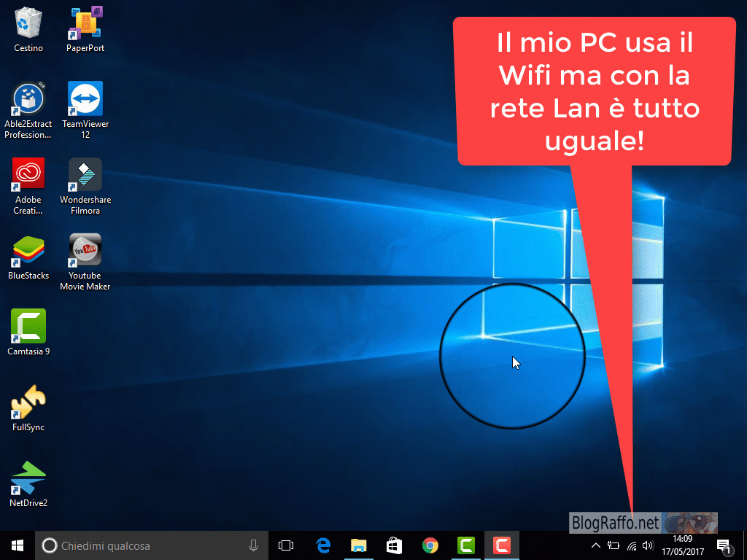Screen dimensions: 747x560
Task: Select the FullSync desktop icon
Action: [28, 408]
